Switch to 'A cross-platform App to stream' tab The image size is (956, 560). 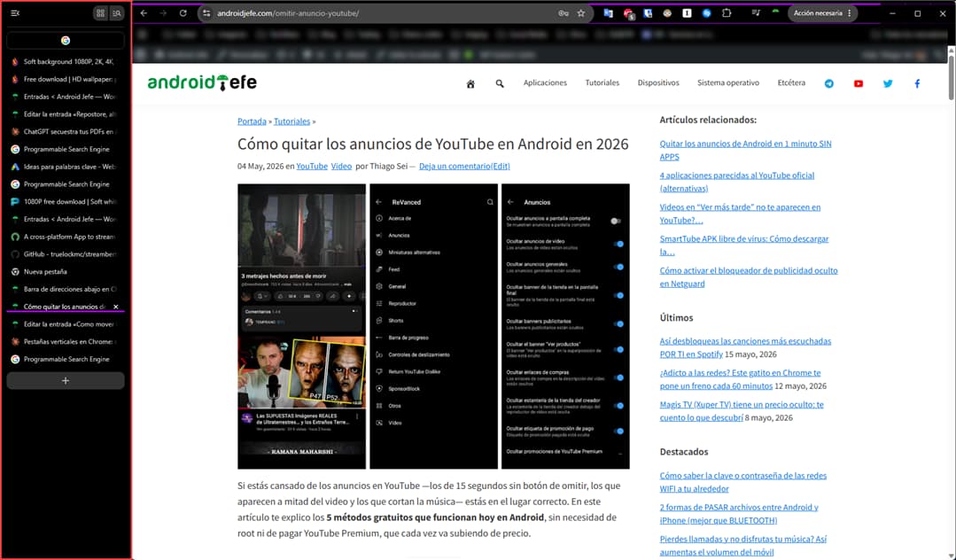(x=66, y=237)
